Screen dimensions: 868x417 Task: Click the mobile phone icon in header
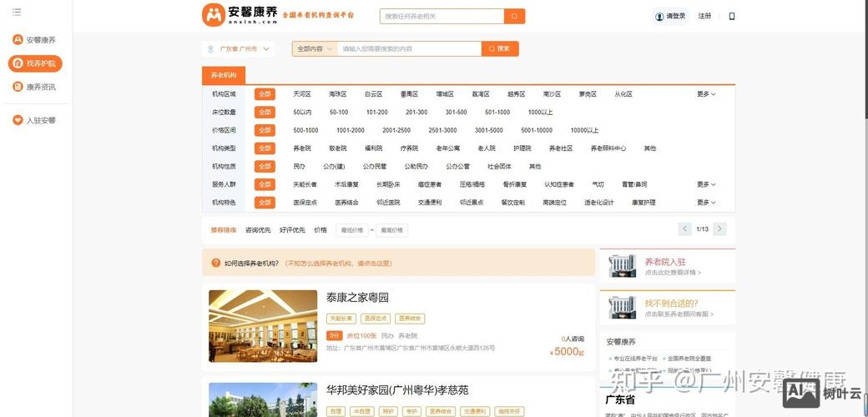pyautogui.click(x=732, y=16)
